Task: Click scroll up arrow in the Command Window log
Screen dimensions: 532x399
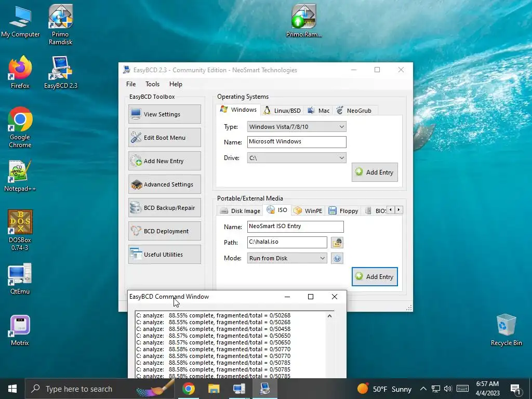Action: (329, 316)
